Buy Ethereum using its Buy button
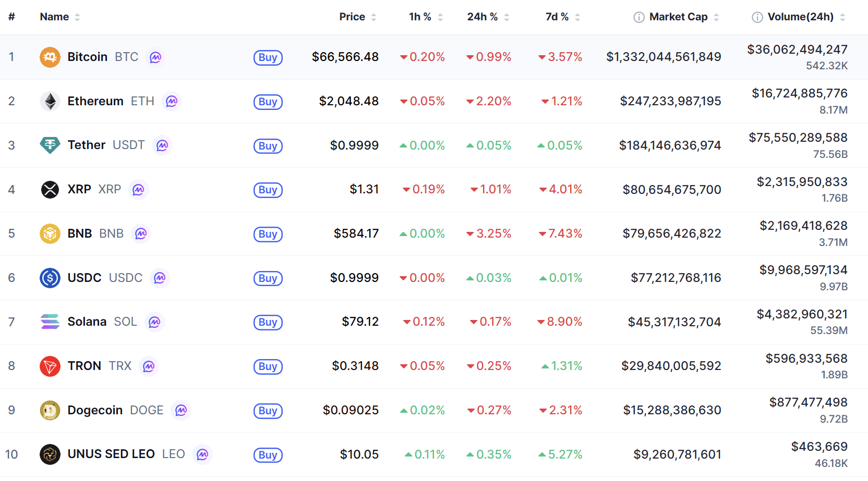The height and width of the screenshot is (481, 868). [268, 102]
